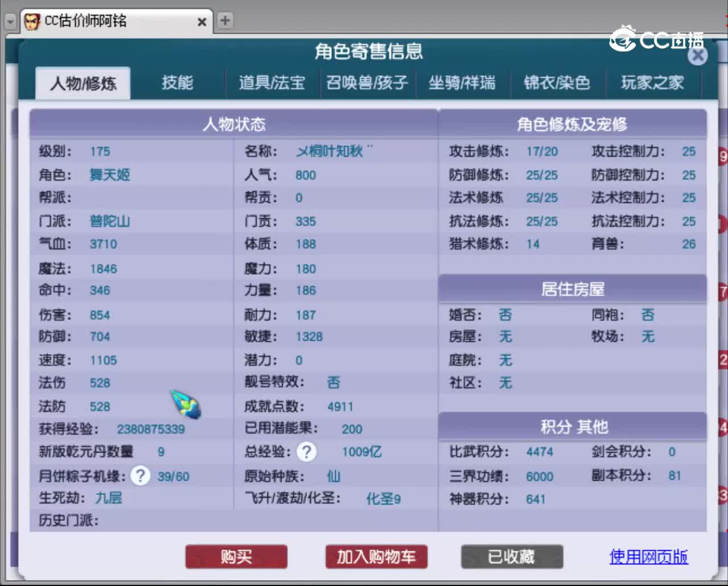Switch to the 技能 tab

coord(177,83)
